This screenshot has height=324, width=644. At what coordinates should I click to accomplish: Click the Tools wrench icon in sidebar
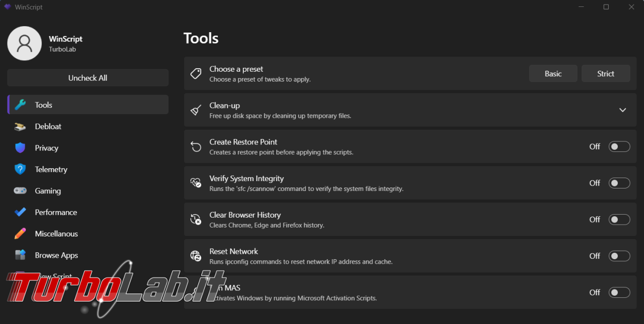[20, 105]
